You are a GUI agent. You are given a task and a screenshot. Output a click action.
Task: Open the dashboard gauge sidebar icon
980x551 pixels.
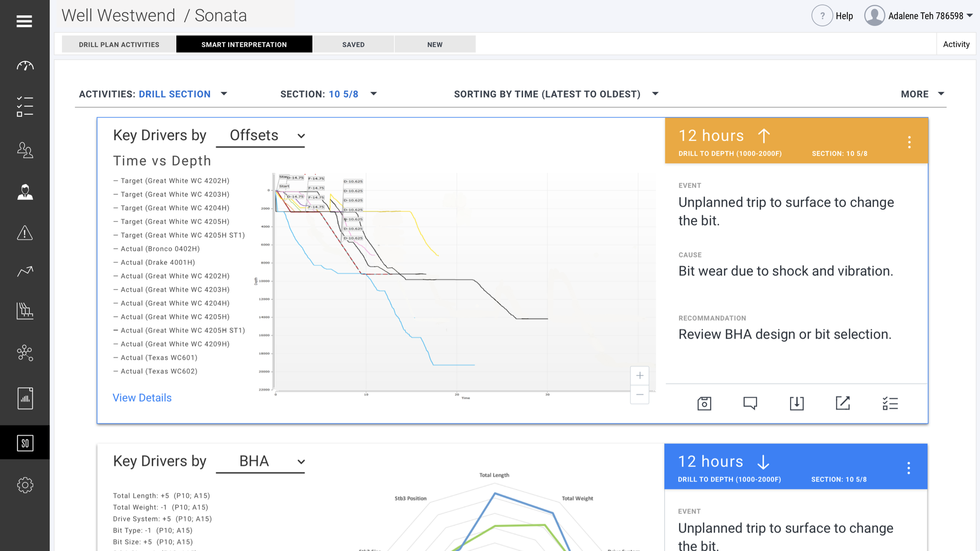click(24, 66)
